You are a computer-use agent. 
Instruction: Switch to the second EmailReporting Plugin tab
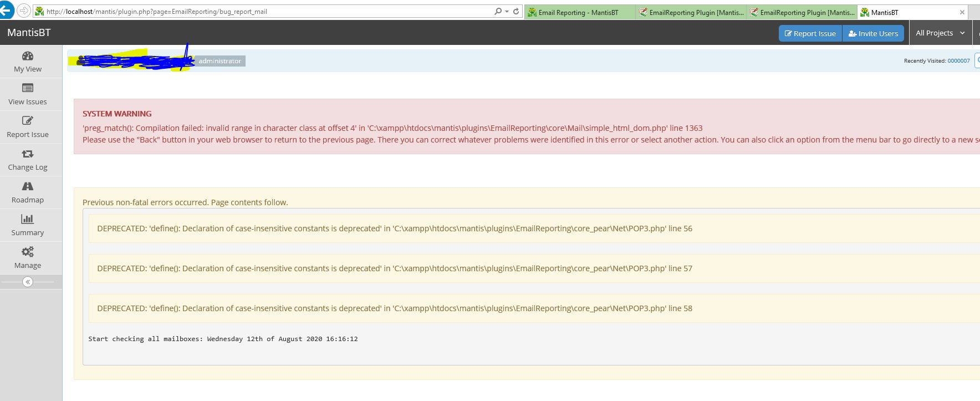click(691, 12)
